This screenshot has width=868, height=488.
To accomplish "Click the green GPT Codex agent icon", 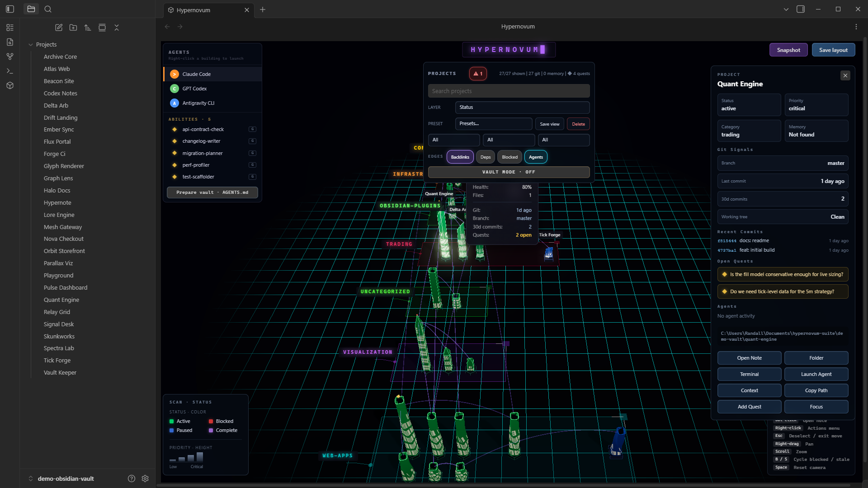I will [x=175, y=89].
